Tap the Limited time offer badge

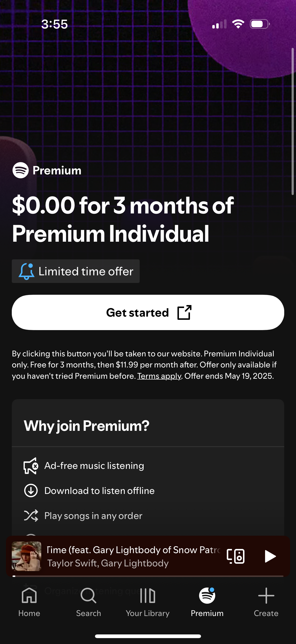click(76, 271)
